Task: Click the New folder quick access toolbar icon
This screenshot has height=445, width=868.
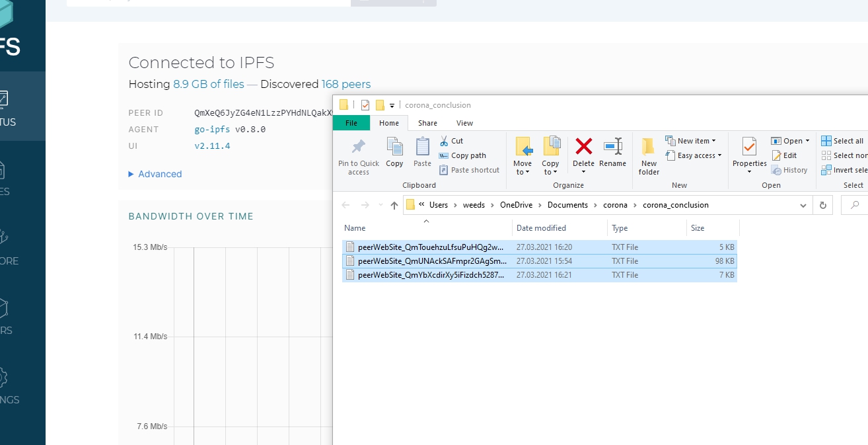Action: pyautogui.click(x=380, y=105)
